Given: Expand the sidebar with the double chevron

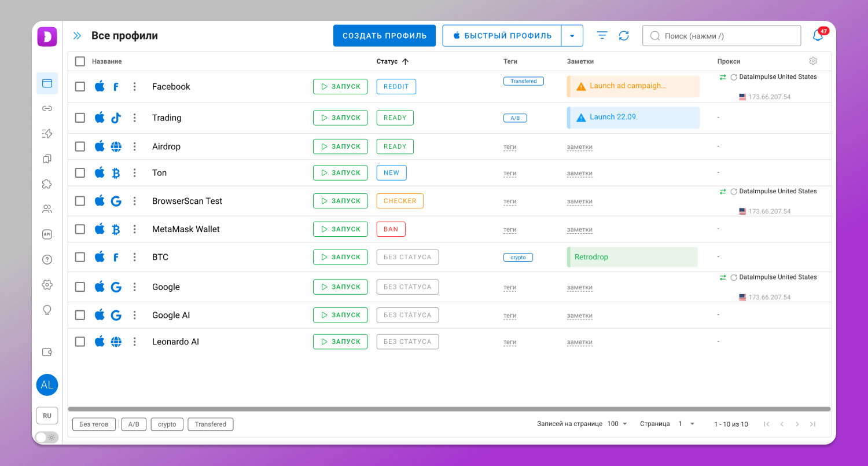Looking at the screenshot, I should pyautogui.click(x=77, y=36).
